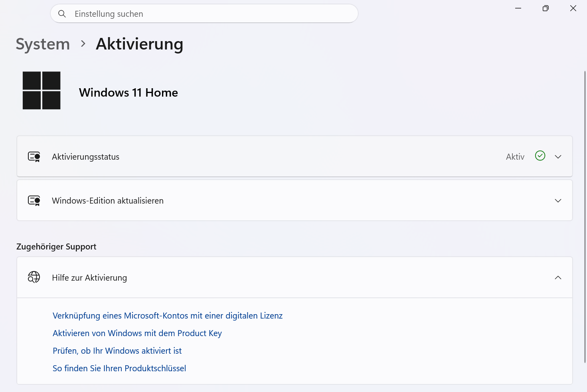Click the green active checkmark icon
Viewport: 587px width, 392px height.
540,156
